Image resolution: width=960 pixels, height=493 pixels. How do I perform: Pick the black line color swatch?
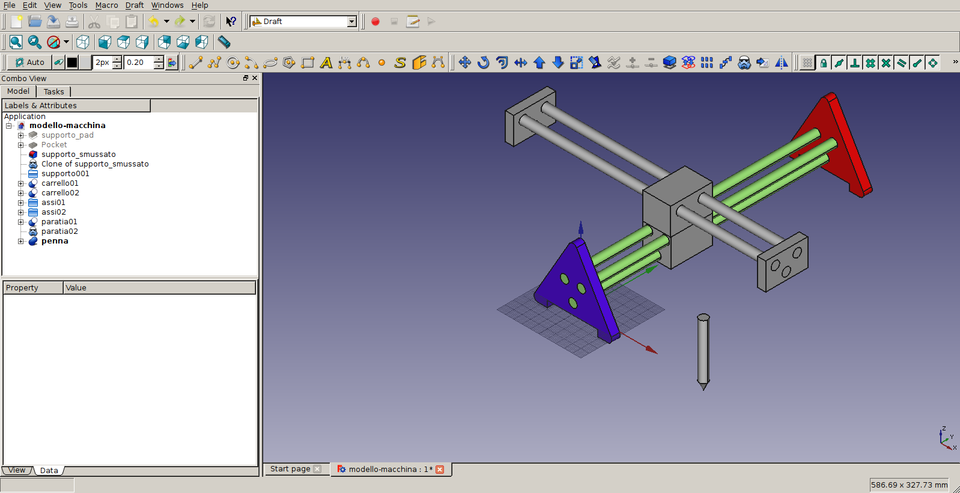(x=72, y=62)
